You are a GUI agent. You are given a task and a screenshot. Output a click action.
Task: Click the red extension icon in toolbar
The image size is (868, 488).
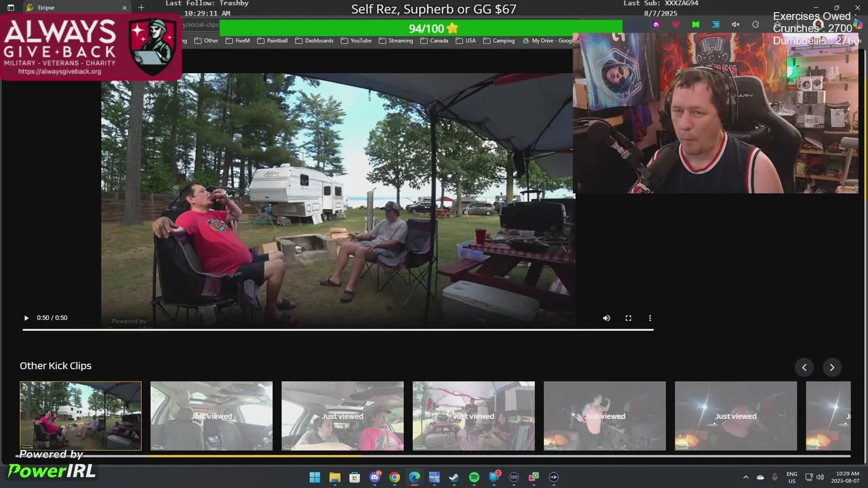pos(676,24)
